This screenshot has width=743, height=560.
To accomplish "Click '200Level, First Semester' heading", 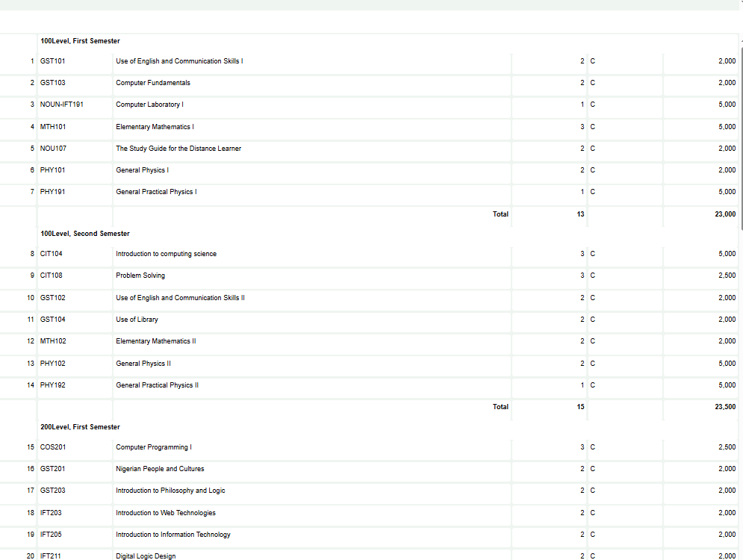I will 80,427.
